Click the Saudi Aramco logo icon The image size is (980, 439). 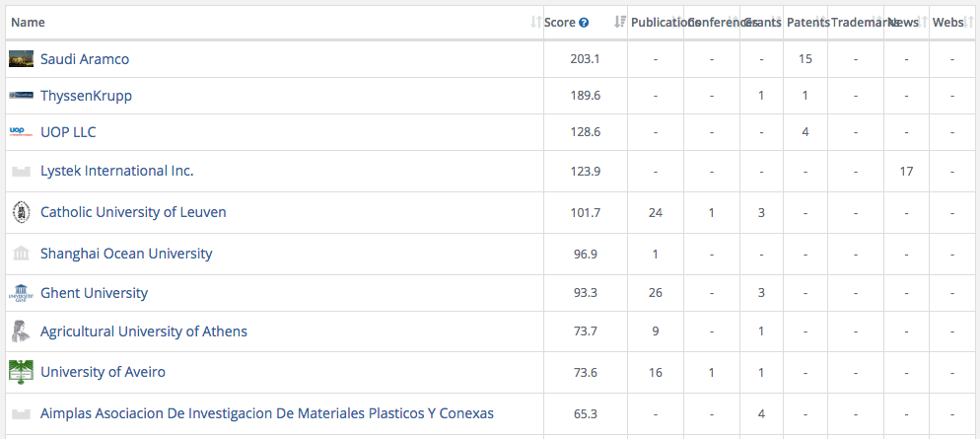(x=22, y=59)
